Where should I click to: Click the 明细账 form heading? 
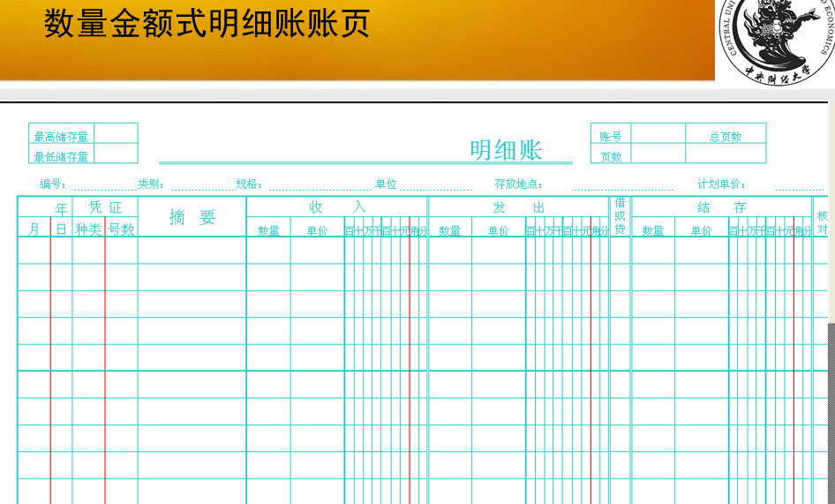pos(506,150)
